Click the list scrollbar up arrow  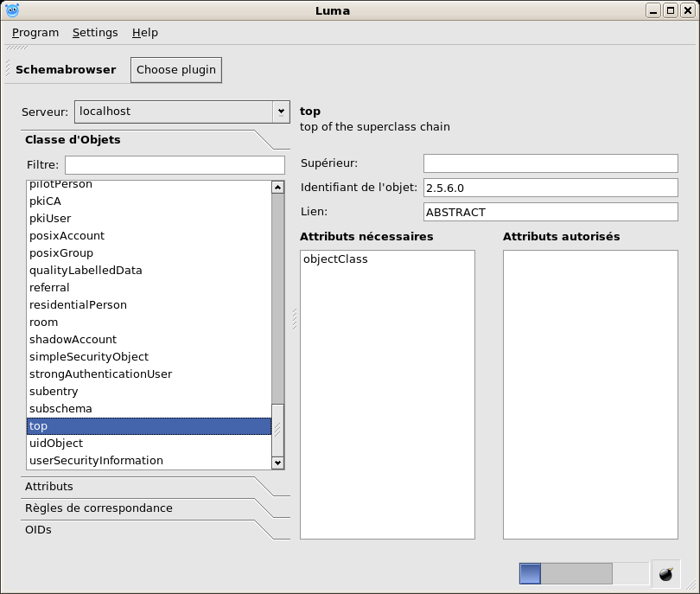(277, 187)
